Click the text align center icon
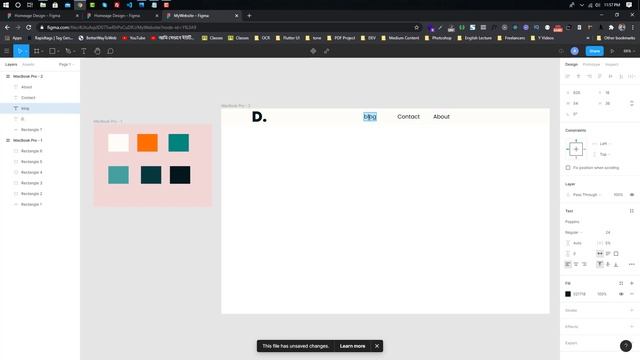This screenshot has height=360, width=640. point(576,264)
